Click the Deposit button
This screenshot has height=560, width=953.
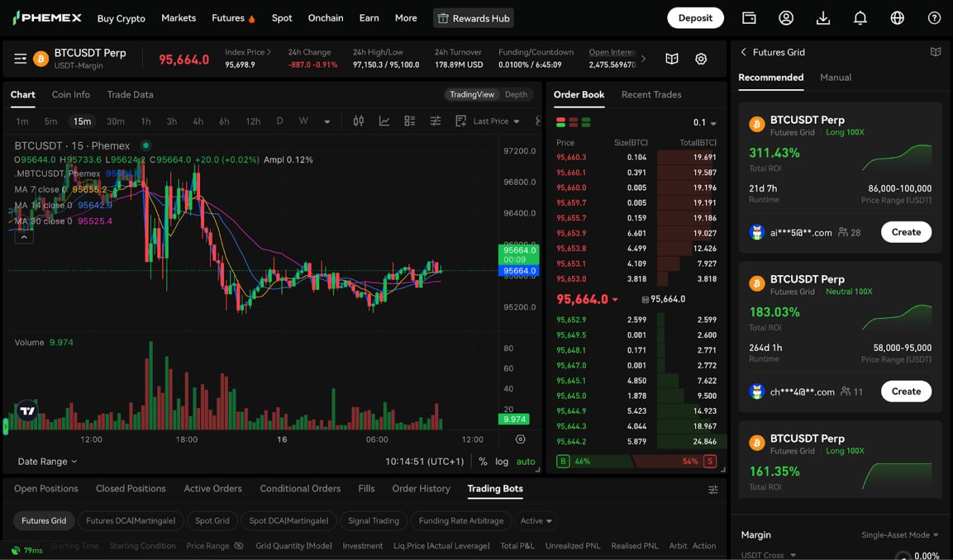click(x=695, y=18)
